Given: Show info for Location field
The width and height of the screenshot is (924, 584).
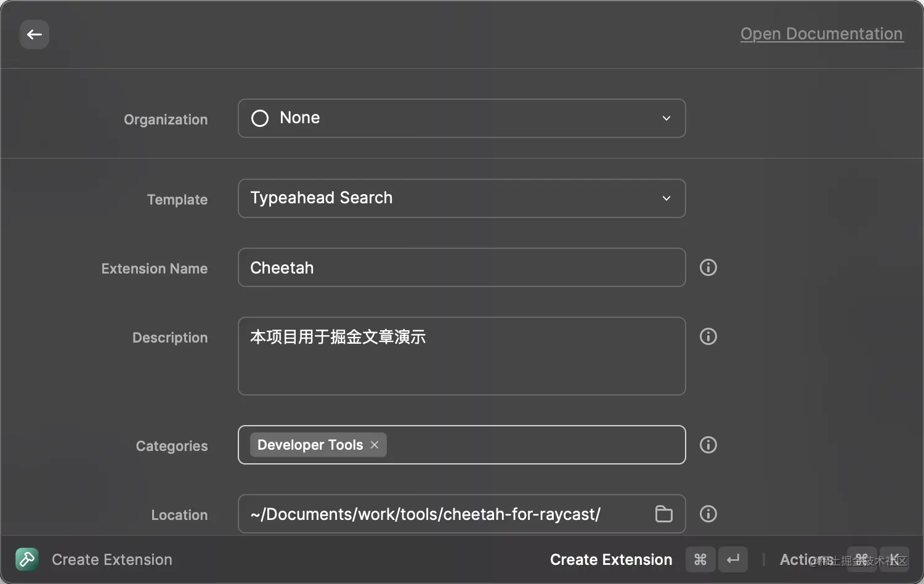Looking at the screenshot, I should click(x=708, y=514).
